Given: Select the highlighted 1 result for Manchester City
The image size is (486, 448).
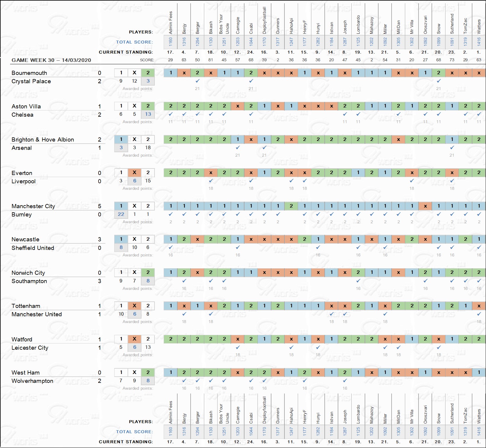Looking at the screenshot, I should pos(121,206).
